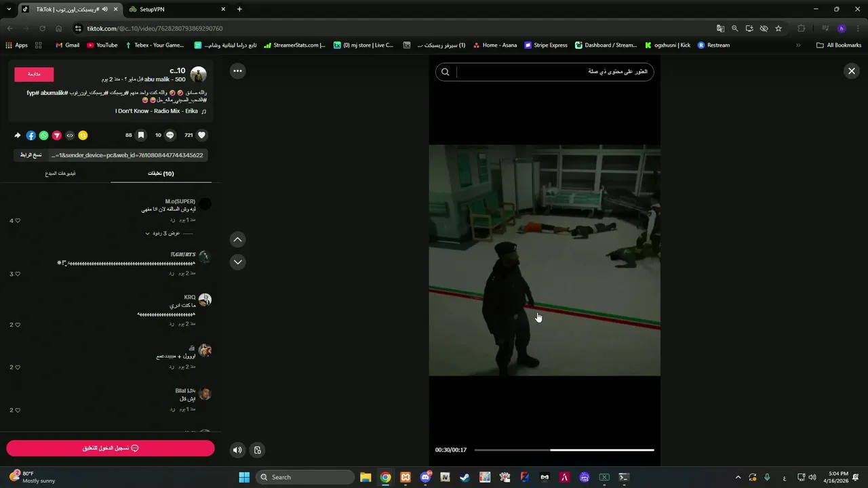Click the M.o(SUPER) username
The height and width of the screenshot is (488, 868).
(x=180, y=201)
